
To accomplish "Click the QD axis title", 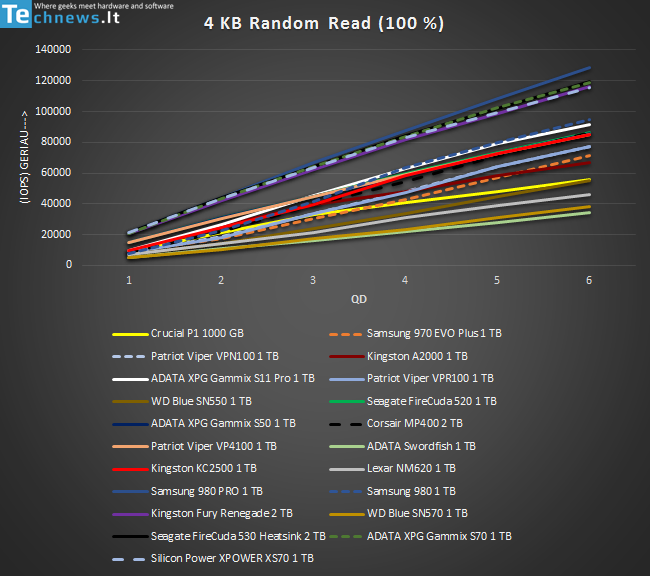I will click(x=359, y=299).
